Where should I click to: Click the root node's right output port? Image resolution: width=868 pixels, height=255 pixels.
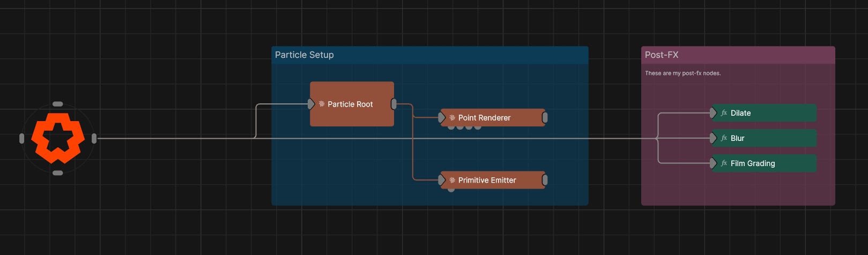point(94,139)
